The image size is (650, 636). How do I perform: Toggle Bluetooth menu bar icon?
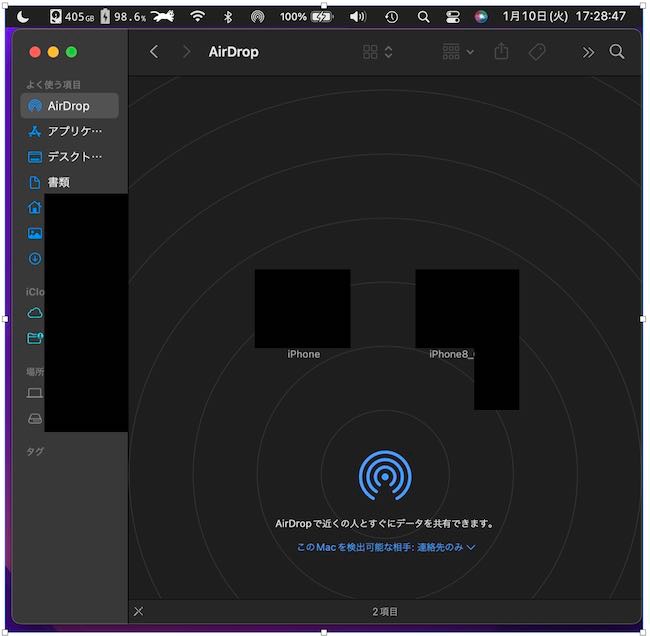[227, 17]
